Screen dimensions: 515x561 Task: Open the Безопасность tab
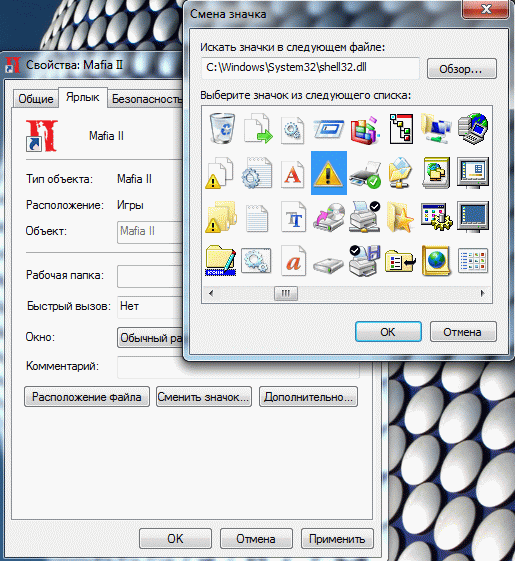tap(146, 99)
